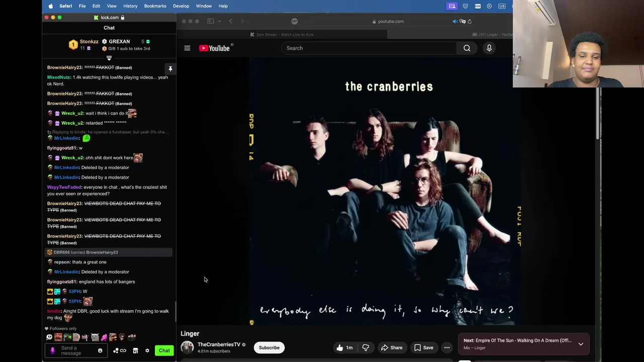
Task: Click username WayyTwoFaded in chat
Action: 64,187
